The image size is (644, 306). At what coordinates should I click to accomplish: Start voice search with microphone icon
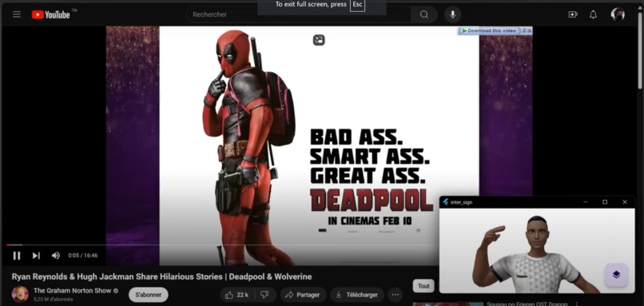[452, 15]
